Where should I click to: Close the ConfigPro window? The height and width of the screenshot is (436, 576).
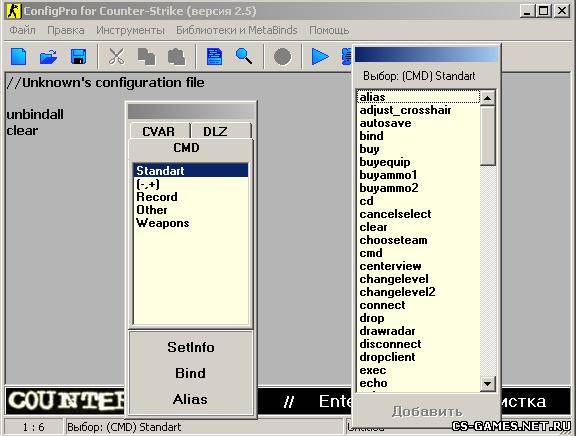coord(562,11)
